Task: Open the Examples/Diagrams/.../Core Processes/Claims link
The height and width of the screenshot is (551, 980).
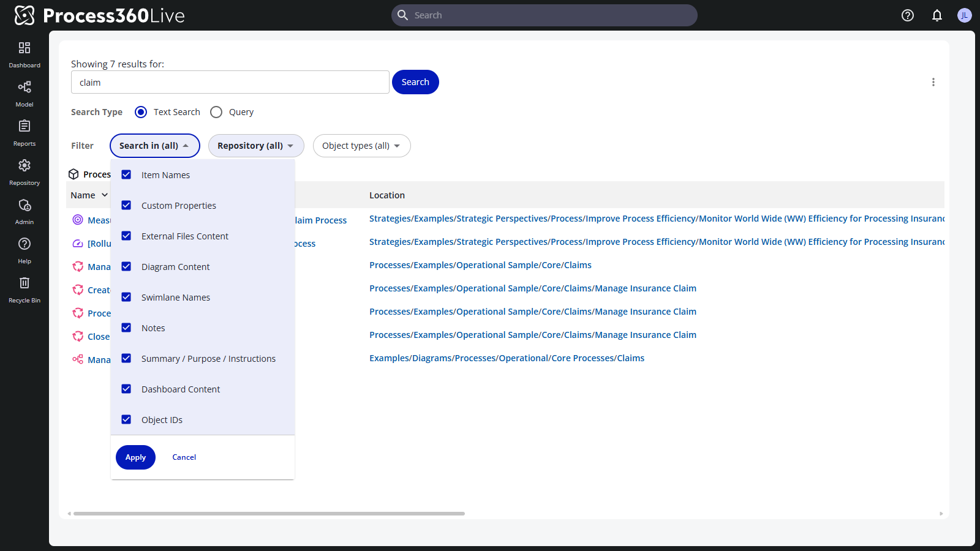Action: [507, 358]
